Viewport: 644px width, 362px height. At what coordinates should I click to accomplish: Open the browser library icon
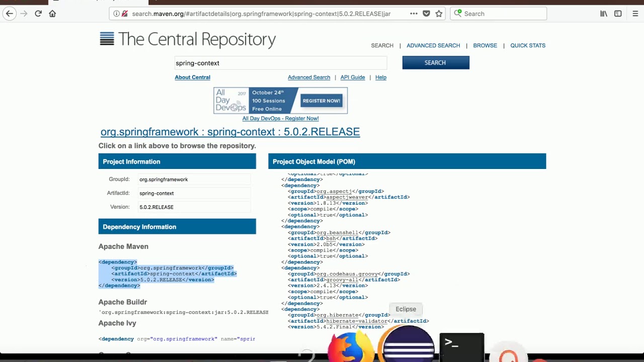coord(604,14)
